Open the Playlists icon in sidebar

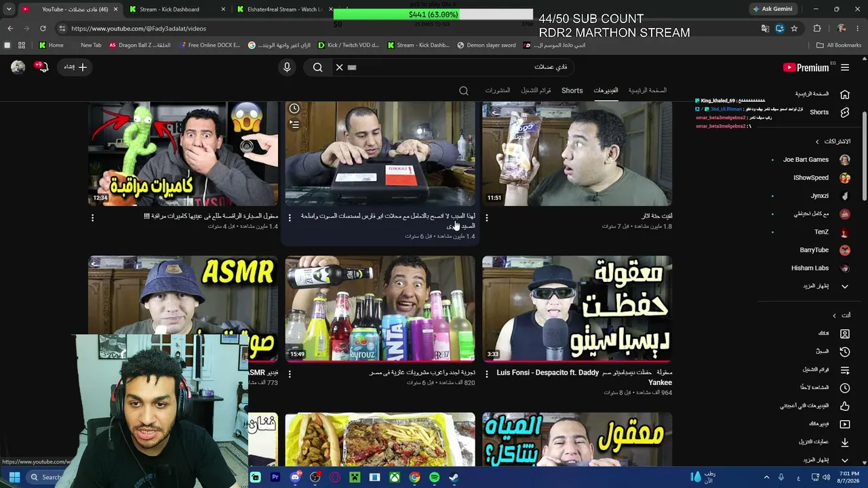(x=845, y=370)
